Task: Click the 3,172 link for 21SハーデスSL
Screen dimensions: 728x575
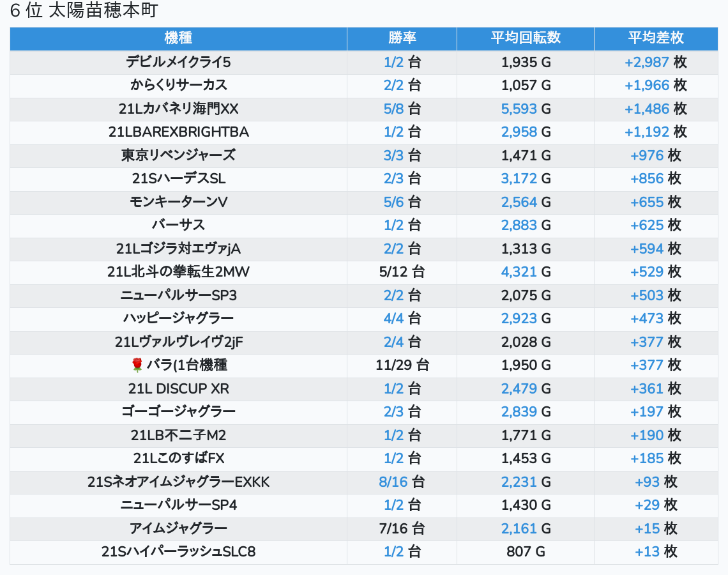Action: [519, 178]
